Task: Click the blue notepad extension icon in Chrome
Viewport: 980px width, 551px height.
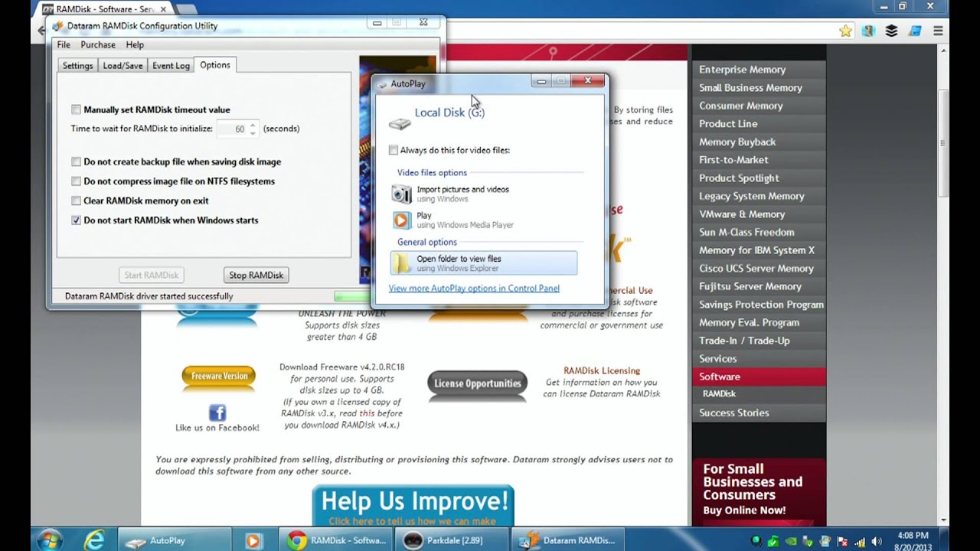Action: click(x=915, y=31)
